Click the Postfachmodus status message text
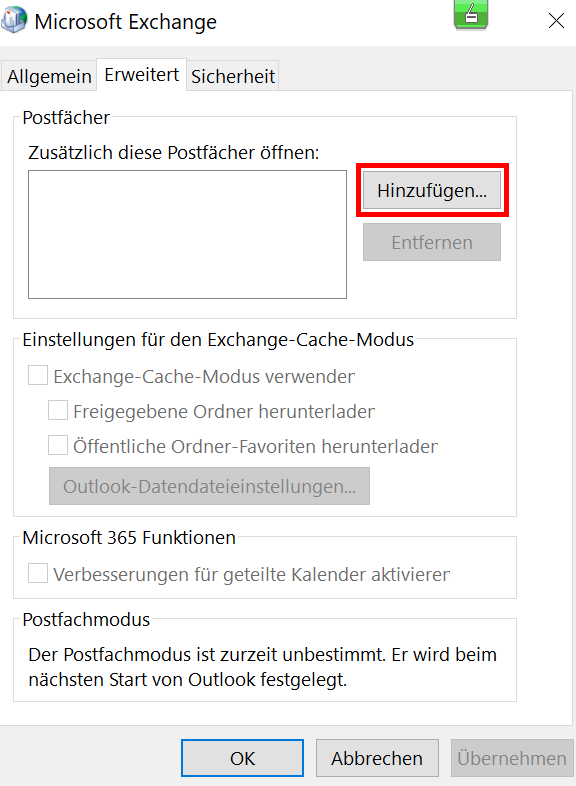Image resolution: width=576 pixels, height=786 pixels. click(263, 667)
